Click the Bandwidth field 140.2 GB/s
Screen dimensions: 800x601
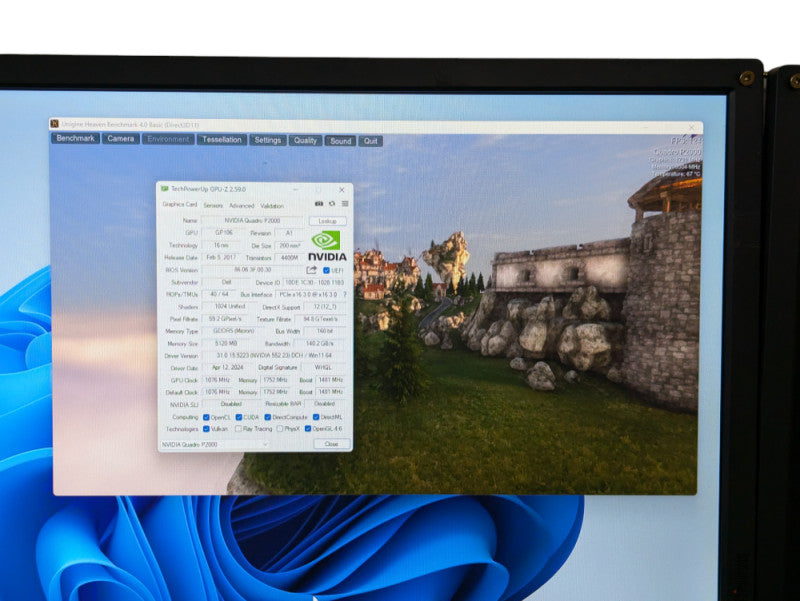(320, 344)
